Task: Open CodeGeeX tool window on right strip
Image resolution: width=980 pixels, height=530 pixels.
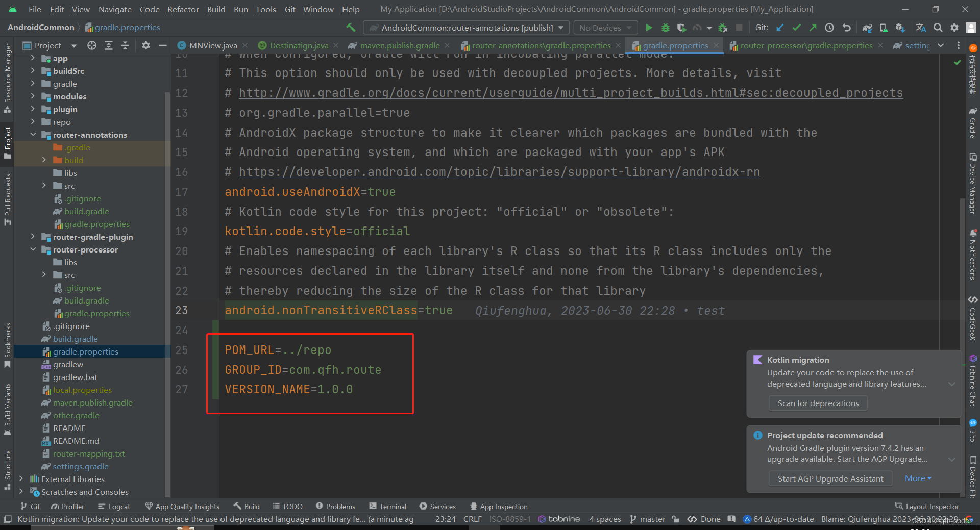Action: 973,318
